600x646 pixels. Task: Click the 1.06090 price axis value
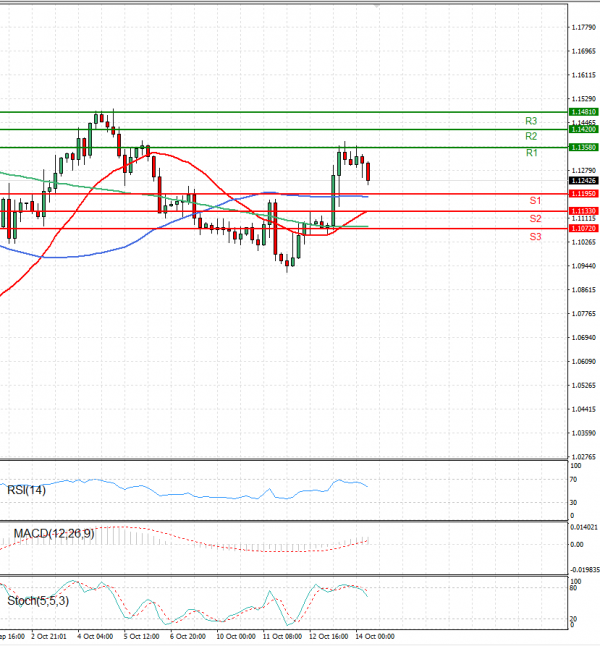(x=584, y=362)
